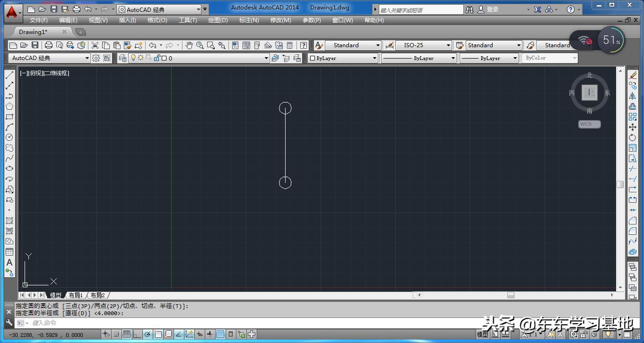Viewport: 644px width, 343px height.
Task: Expand the layer 0 dropdown list
Action: click(x=266, y=58)
